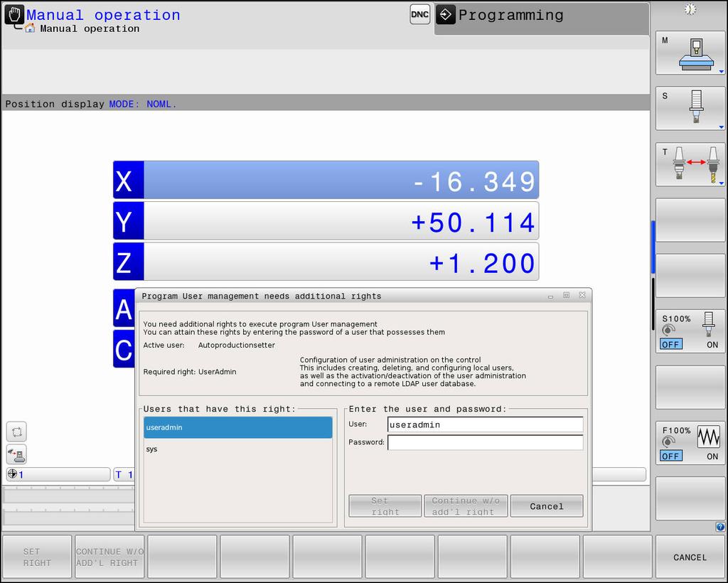Expand the M panel dropdown arrow

point(721,72)
